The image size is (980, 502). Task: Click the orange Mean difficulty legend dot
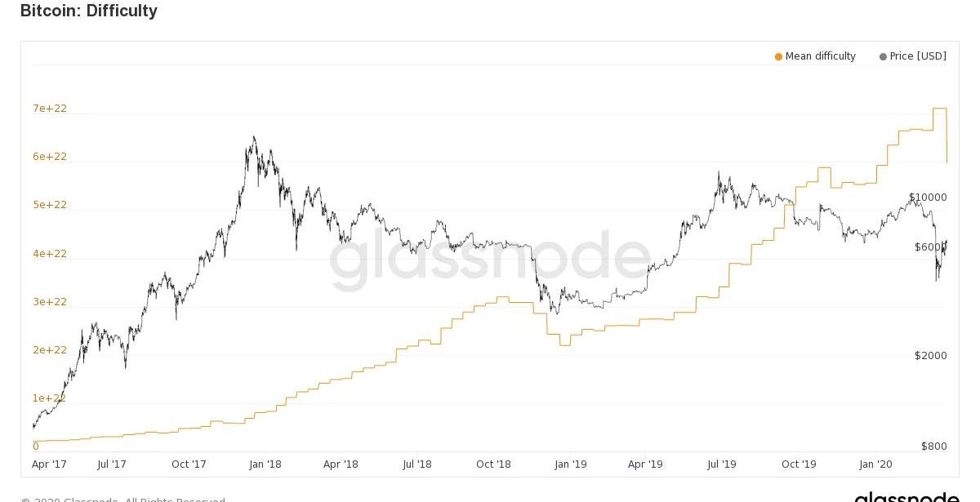click(778, 57)
